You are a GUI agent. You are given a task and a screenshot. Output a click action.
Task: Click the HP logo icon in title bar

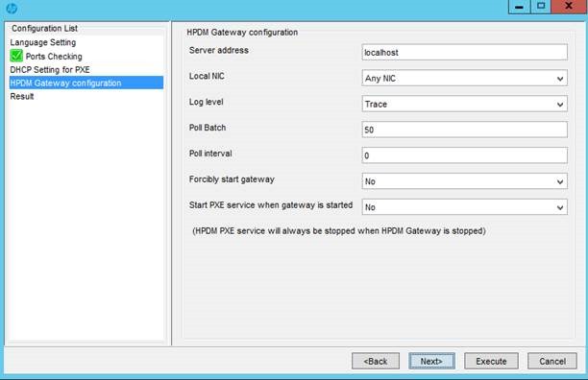12,9
